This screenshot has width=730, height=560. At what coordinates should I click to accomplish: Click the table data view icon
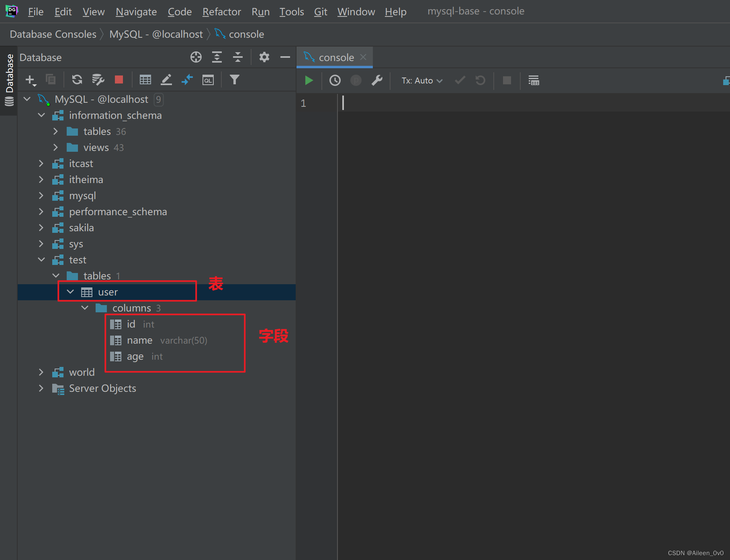tap(145, 79)
